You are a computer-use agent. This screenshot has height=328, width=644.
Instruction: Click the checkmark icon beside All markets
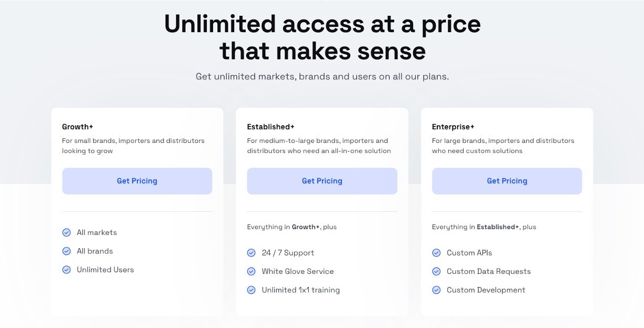pyautogui.click(x=67, y=232)
